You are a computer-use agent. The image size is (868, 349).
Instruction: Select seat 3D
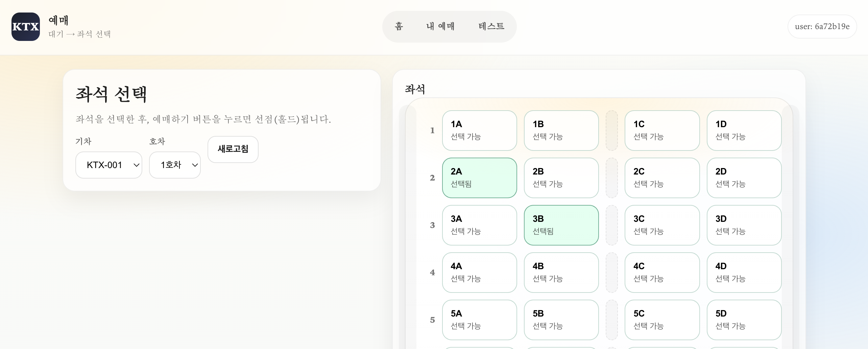[744, 225]
